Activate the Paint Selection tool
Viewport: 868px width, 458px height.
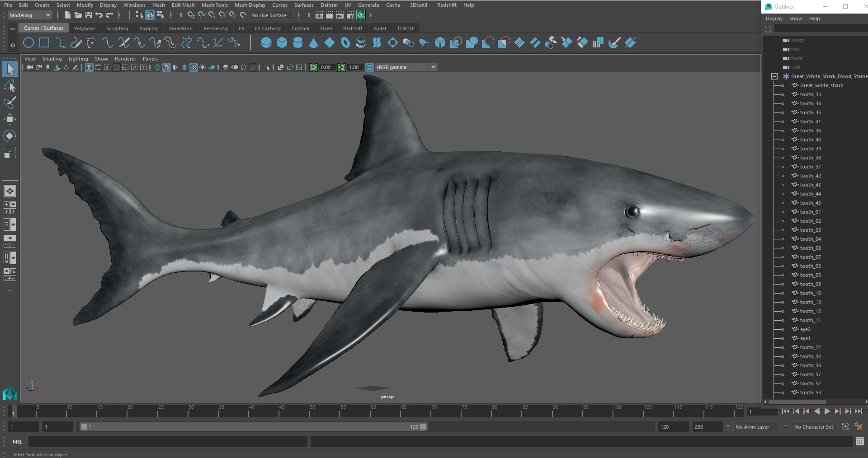[9, 103]
